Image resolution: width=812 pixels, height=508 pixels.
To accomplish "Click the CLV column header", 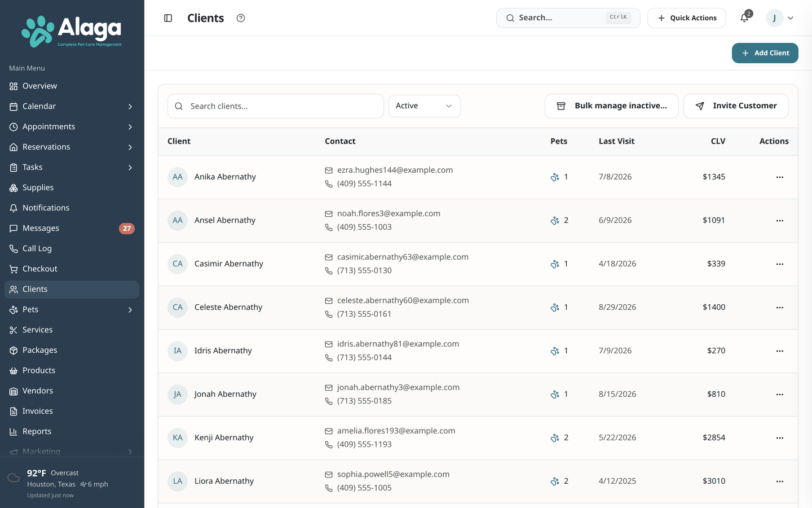I will click(718, 142).
